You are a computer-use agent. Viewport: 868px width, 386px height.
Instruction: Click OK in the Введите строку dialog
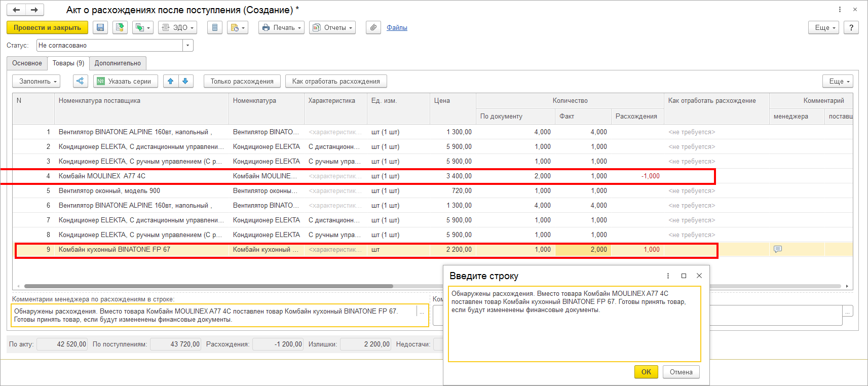[646, 372]
